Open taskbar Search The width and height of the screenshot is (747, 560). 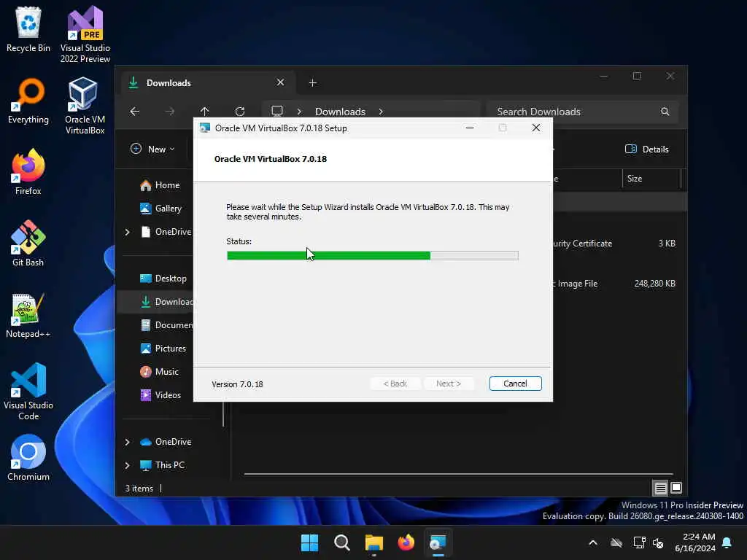[341, 542]
